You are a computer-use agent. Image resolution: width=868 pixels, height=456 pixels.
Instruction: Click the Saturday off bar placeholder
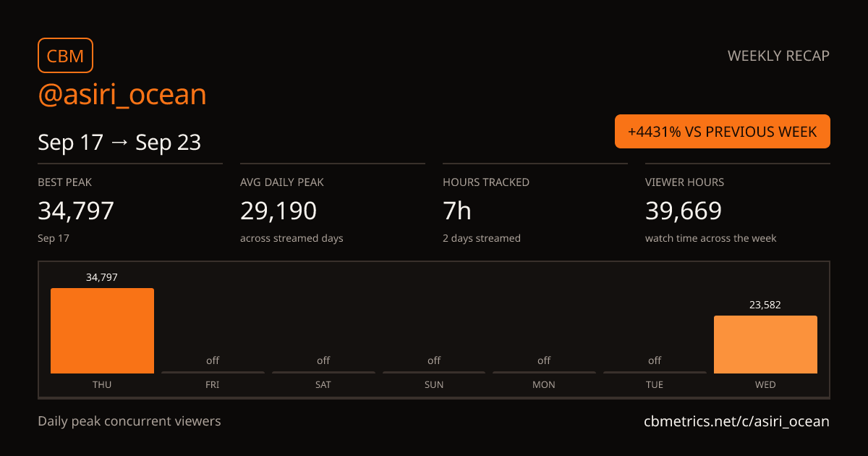(323, 372)
